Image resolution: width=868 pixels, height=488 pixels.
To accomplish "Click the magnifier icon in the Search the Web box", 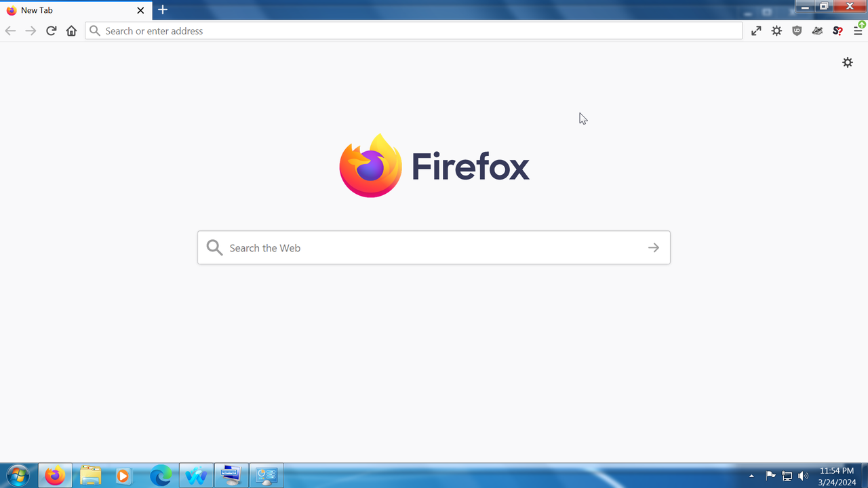I will [214, 247].
